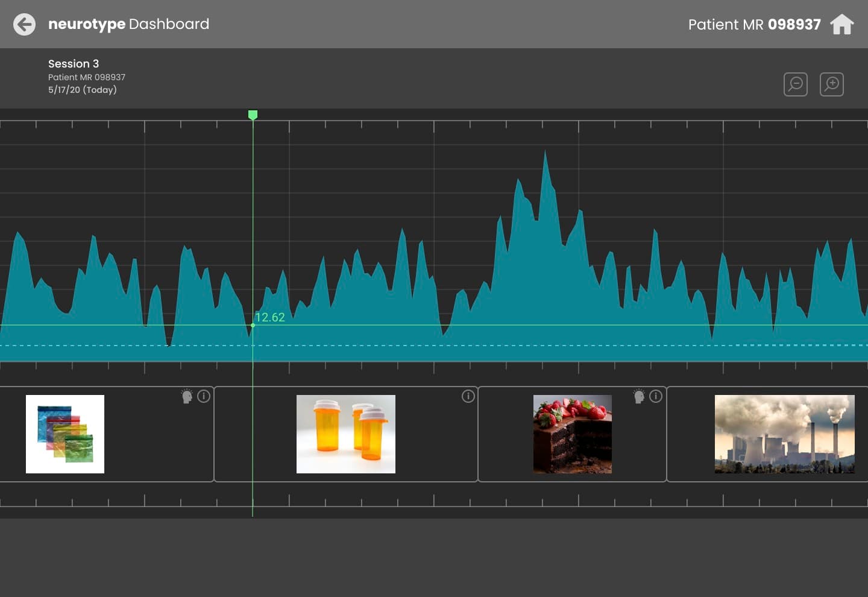Toggle the thought indicator above the first stimulus
The width and height of the screenshot is (868, 597).
(x=187, y=396)
